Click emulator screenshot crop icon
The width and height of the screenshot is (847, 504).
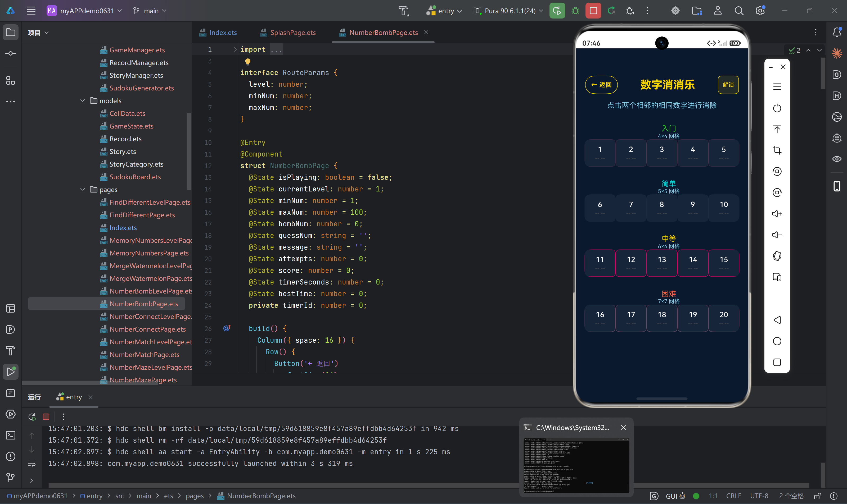777,150
